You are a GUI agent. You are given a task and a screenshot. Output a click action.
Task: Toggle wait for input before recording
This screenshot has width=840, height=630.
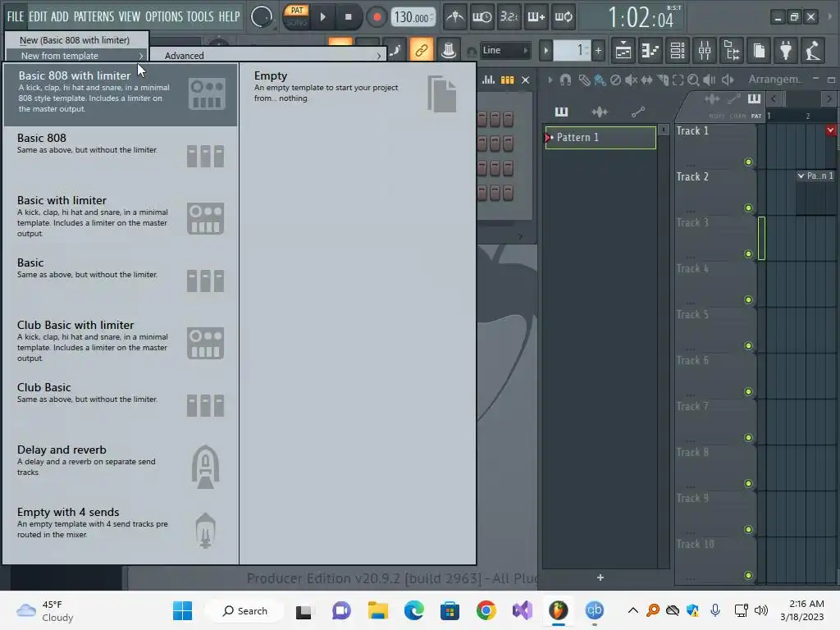tap(482, 17)
